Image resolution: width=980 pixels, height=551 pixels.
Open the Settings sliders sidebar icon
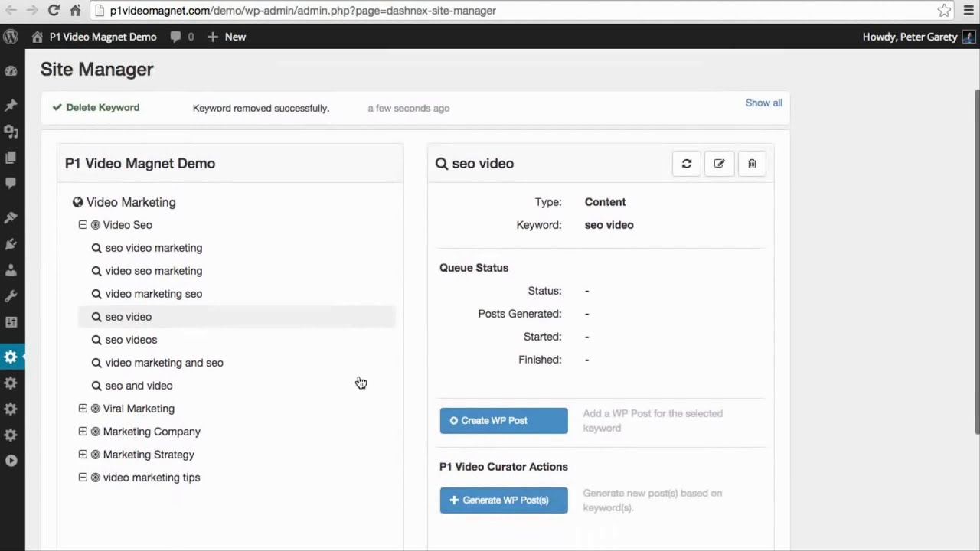(x=11, y=322)
